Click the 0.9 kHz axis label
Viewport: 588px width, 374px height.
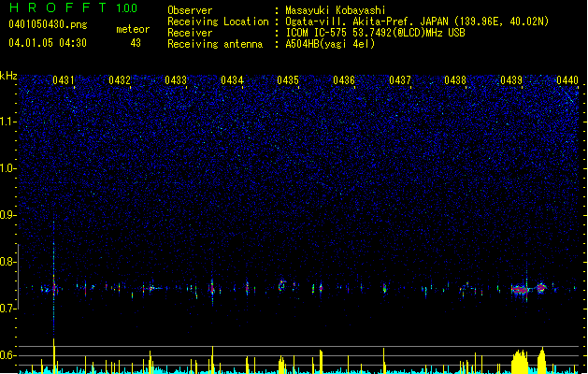[x=8, y=215]
